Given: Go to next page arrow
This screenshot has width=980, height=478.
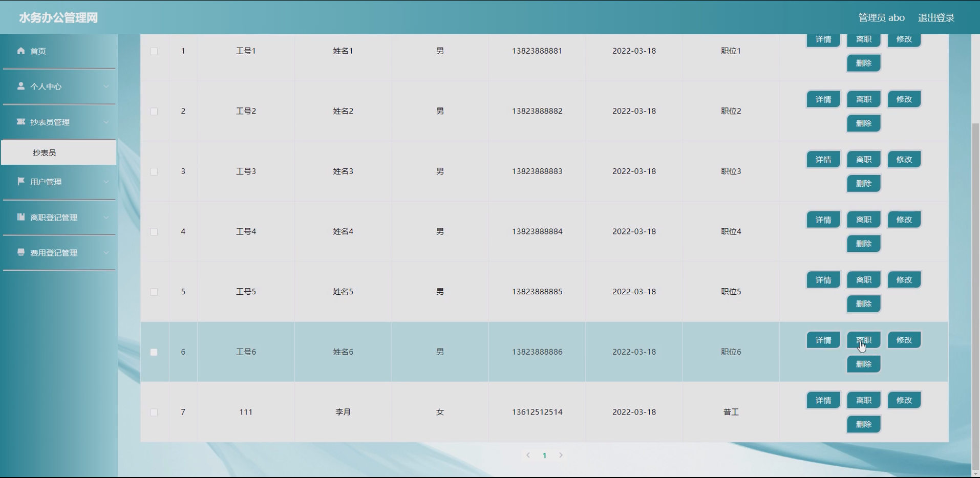Looking at the screenshot, I should pyautogui.click(x=561, y=455).
